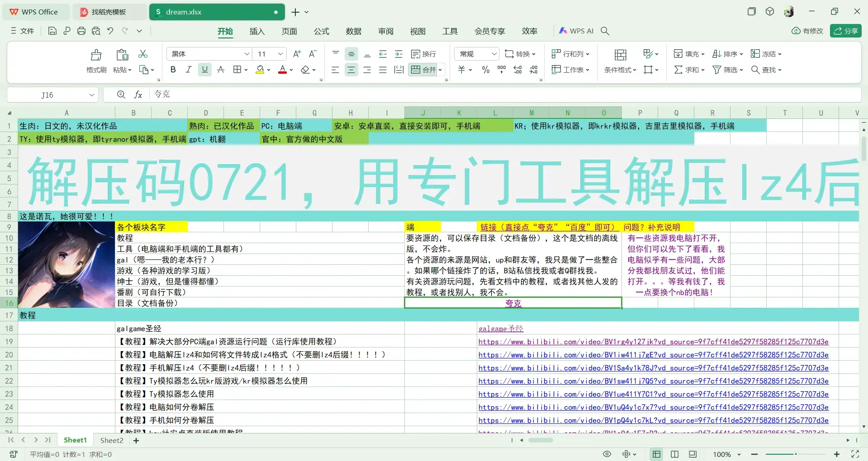Toggle italic formatting
Screen dimensions: 868x461
pyautogui.click(x=189, y=70)
